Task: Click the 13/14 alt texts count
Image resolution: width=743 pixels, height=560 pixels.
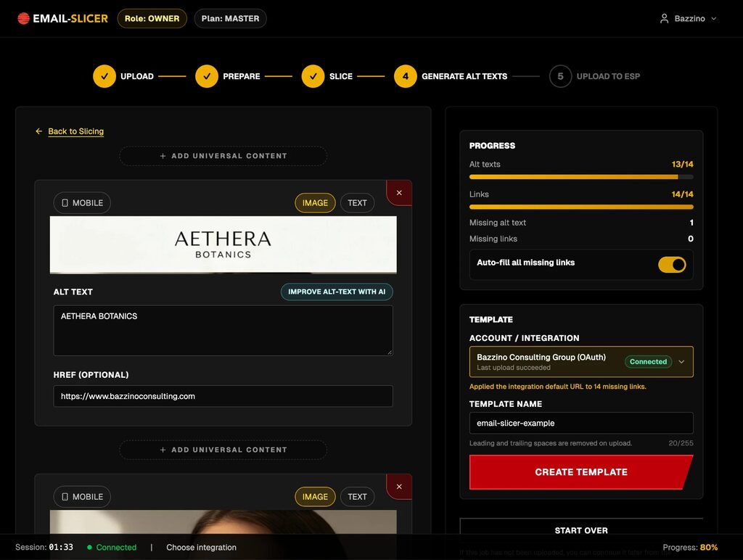Action: pos(682,165)
